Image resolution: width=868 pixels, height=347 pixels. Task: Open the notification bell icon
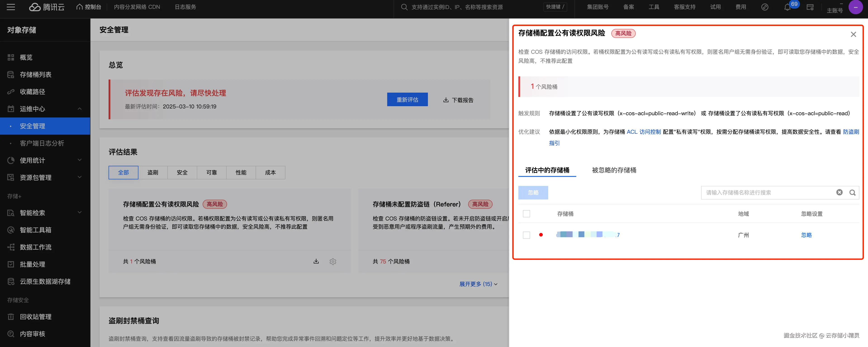[x=787, y=7]
